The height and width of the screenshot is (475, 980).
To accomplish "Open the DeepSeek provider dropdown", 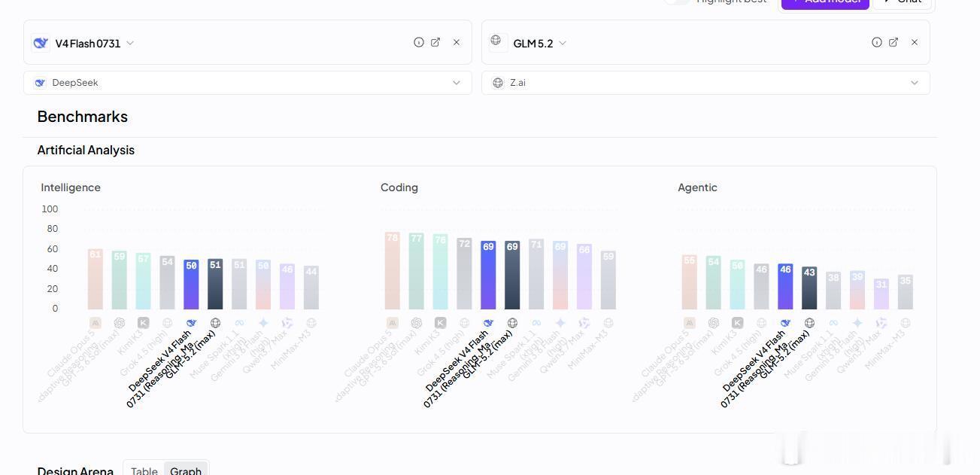I will [247, 83].
